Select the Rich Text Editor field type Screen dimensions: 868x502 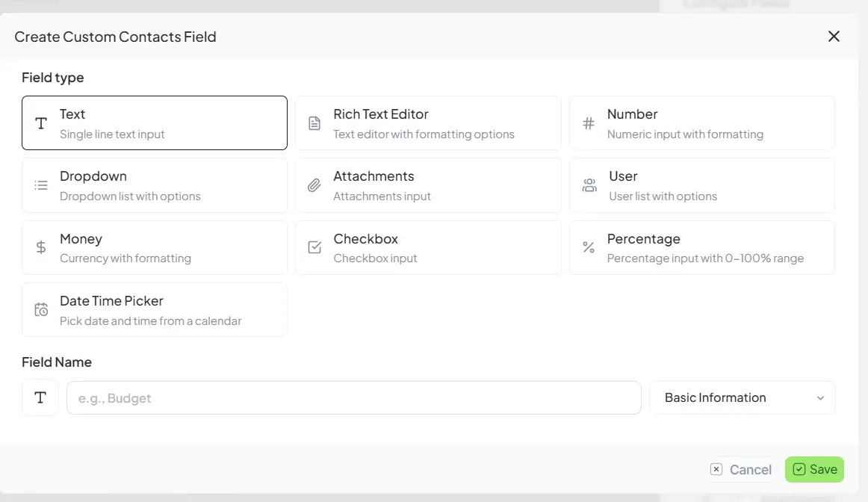428,123
